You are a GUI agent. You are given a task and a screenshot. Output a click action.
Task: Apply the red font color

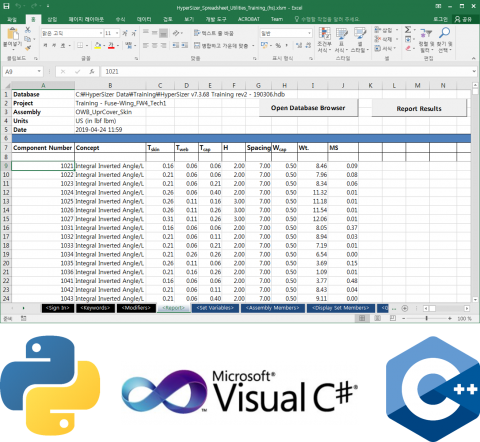tap(111, 45)
